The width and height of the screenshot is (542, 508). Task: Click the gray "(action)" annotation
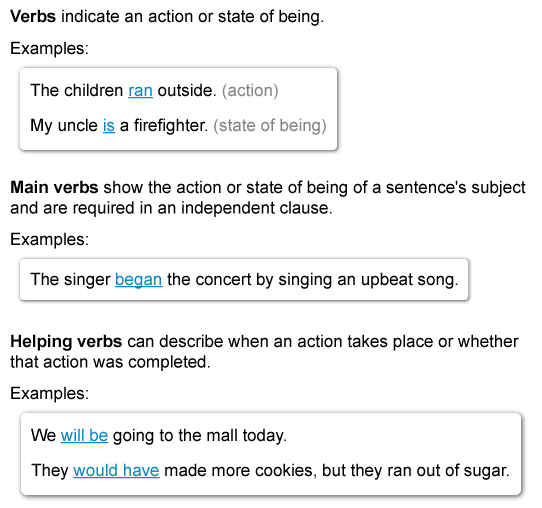[250, 91]
